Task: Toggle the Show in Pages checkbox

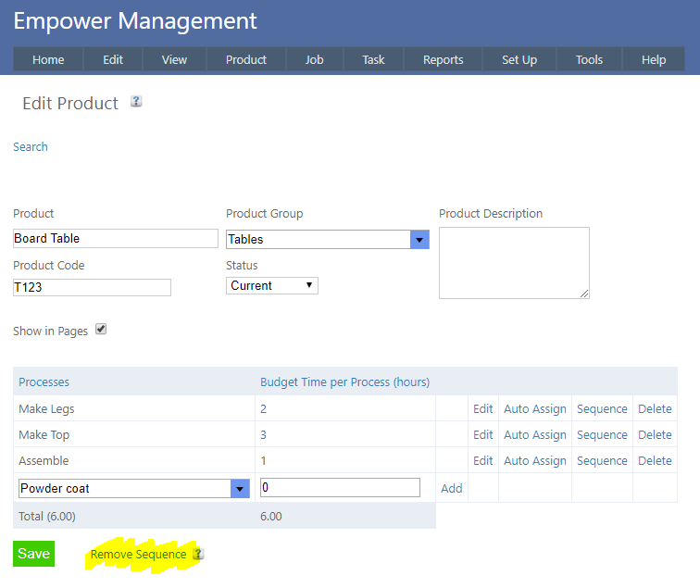Action: pyautogui.click(x=101, y=329)
